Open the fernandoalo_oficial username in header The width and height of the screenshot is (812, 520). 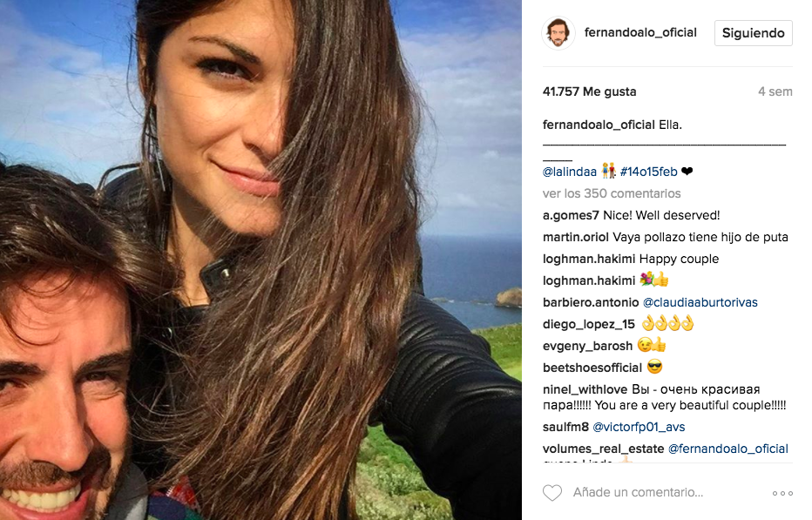point(640,33)
